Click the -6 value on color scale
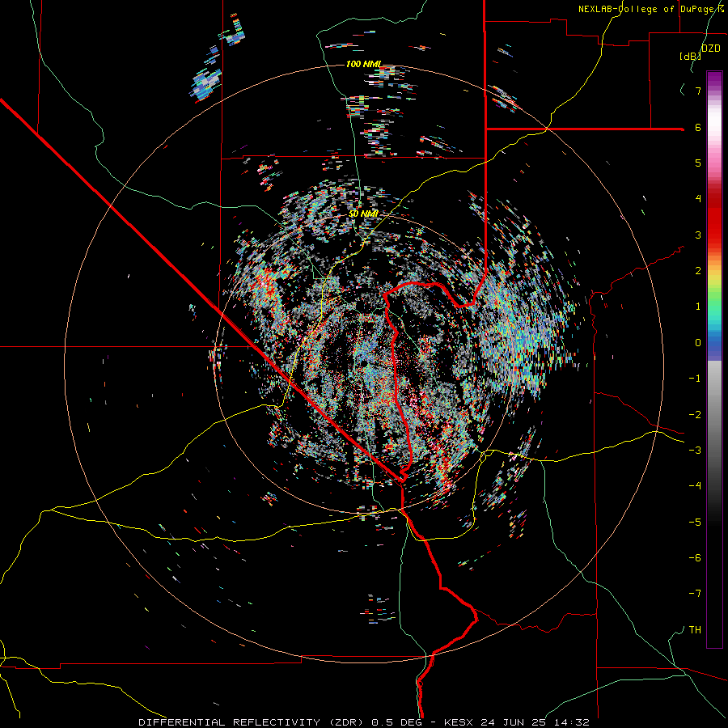 click(695, 558)
